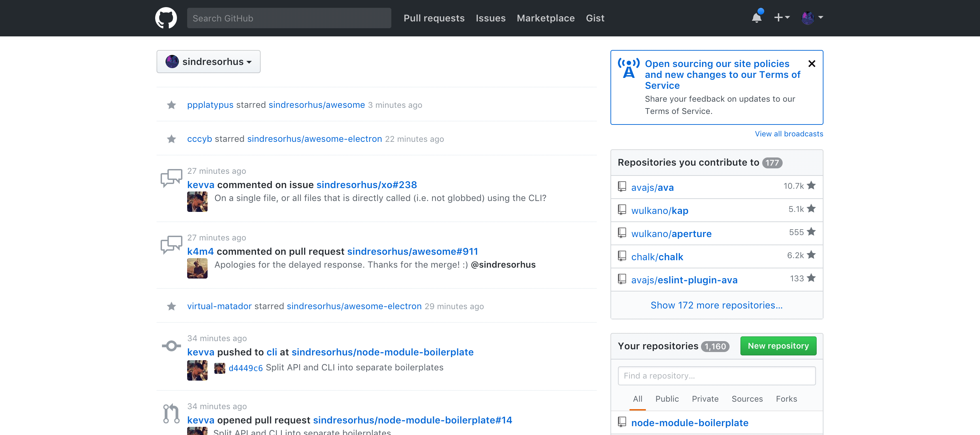The width and height of the screenshot is (980, 435).
Task: Click small committer avatar beside d4449c6
Action: coord(219,368)
